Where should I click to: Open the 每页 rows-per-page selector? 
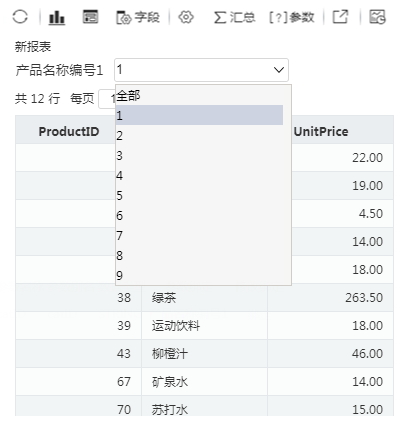(x=107, y=99)
